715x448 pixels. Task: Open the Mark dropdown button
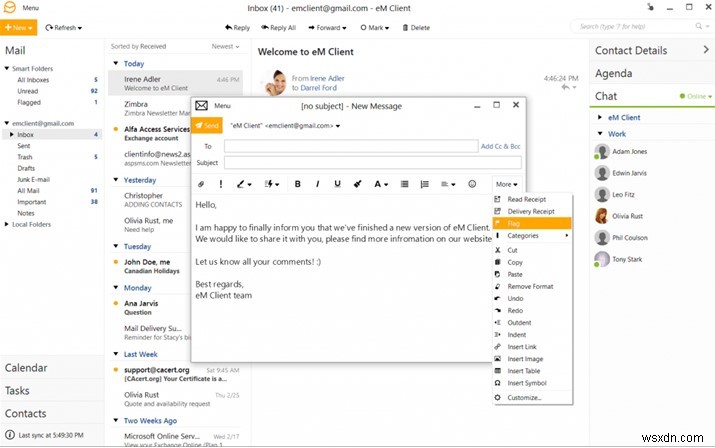[x=374, y=28]
